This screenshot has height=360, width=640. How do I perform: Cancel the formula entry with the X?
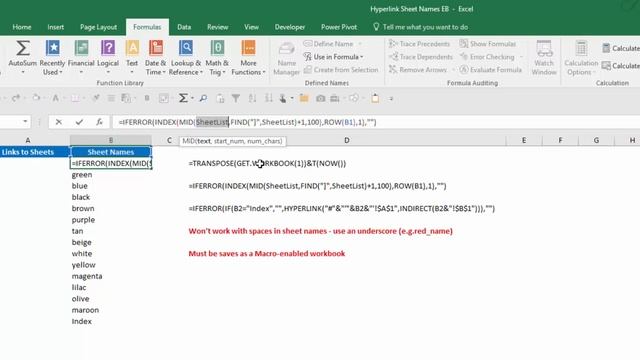tap(58, 122)
